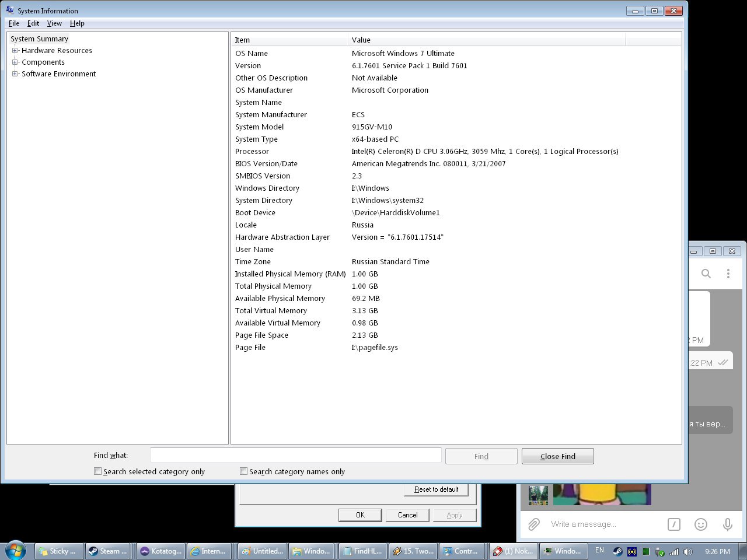This screenshot has height=560, width=747.
Task: Expand the Software Environment tree node
Action: click(15, 73)
